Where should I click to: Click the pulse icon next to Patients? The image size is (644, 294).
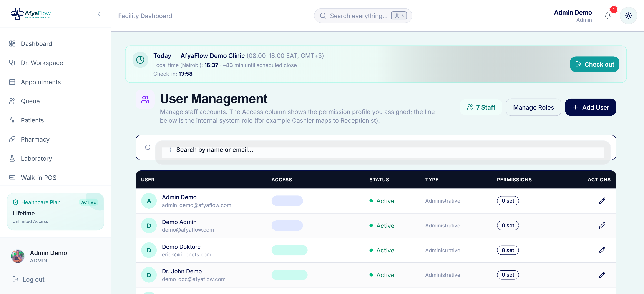(12, 120)
